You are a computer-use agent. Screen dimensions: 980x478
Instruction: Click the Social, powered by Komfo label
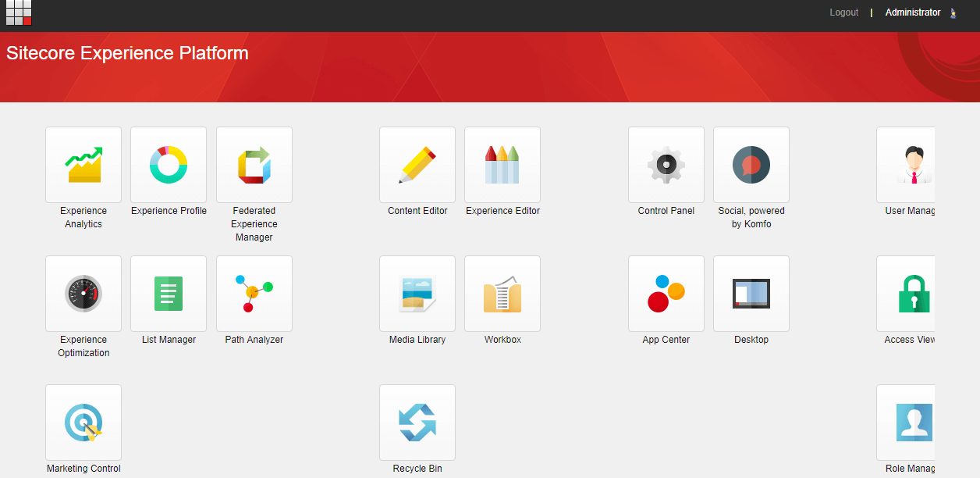751,218
